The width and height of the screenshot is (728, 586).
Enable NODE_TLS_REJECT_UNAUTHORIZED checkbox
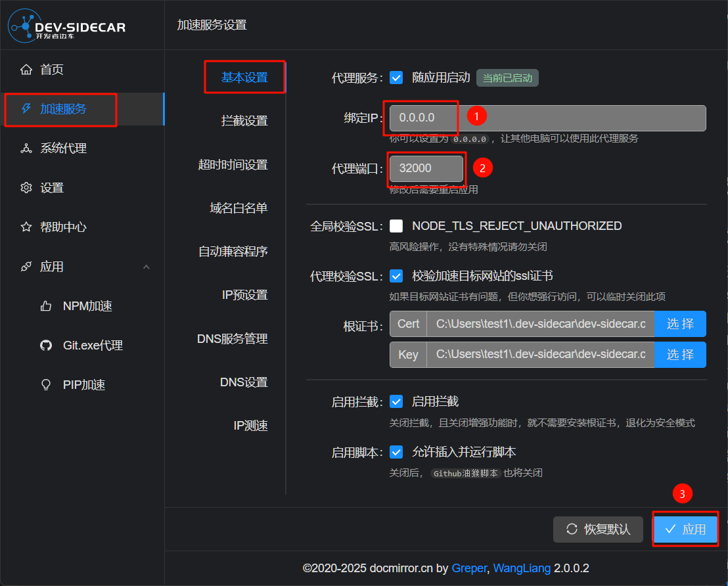(396, 226)
